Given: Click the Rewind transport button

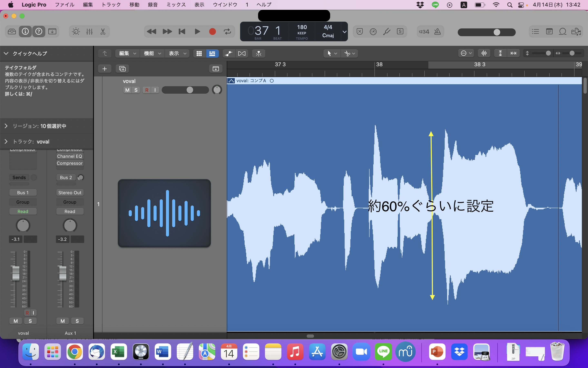Looking at the screenshot, I should 152,32.
